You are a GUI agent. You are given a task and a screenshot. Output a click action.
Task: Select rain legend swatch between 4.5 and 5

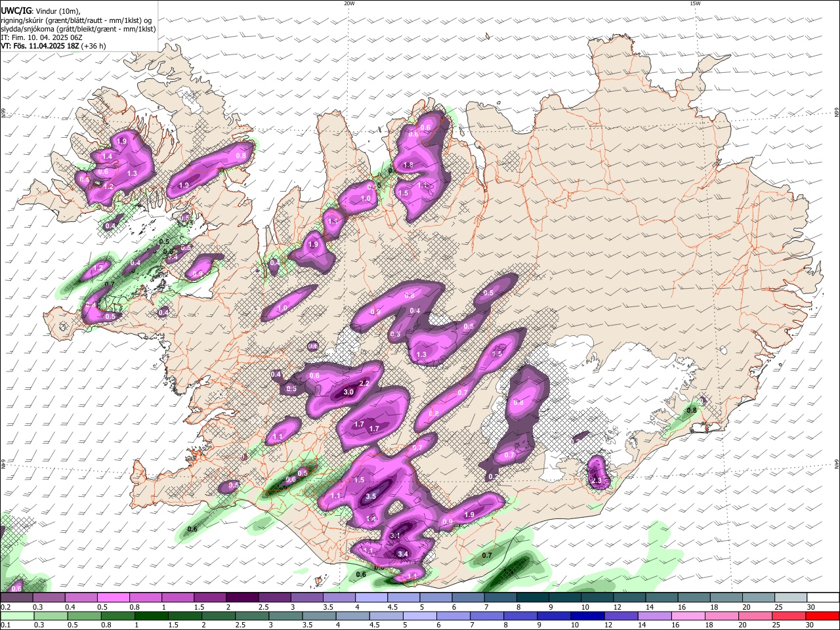click(x=386, y=616)
